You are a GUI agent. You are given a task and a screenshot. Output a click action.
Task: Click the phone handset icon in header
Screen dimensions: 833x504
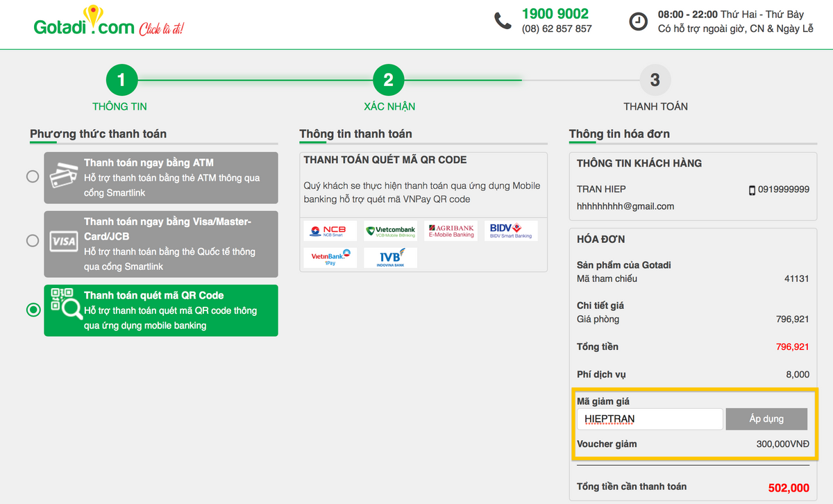[503, 21]
